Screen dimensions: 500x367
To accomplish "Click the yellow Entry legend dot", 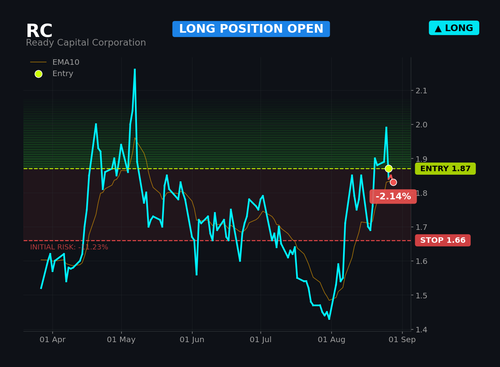I will pyautogui.click(x=38, y=74).
